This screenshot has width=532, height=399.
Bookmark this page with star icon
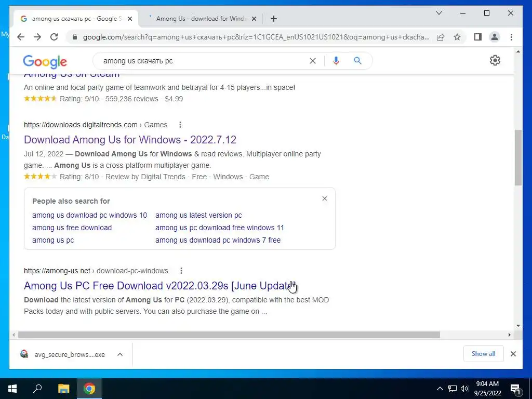457,37
